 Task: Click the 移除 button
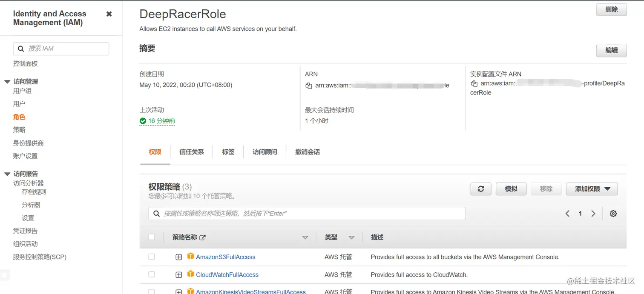click(546, 189)
